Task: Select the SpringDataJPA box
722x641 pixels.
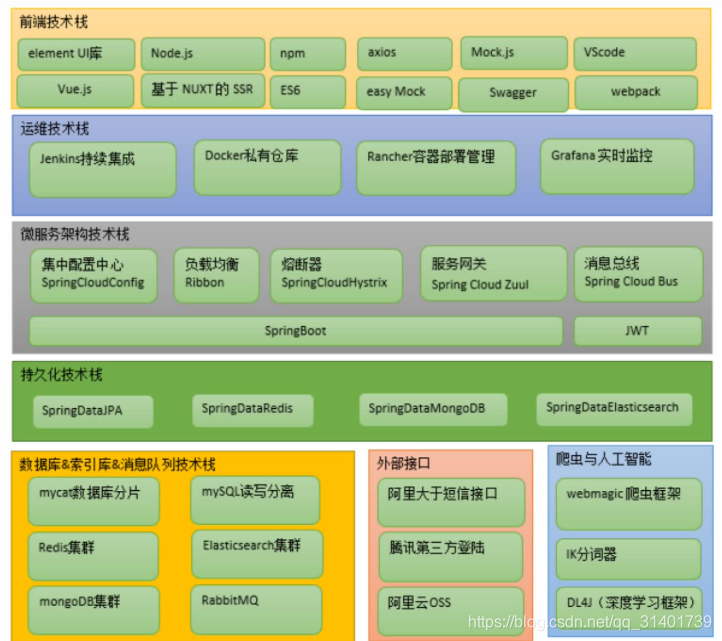Action: coord(93,411)
